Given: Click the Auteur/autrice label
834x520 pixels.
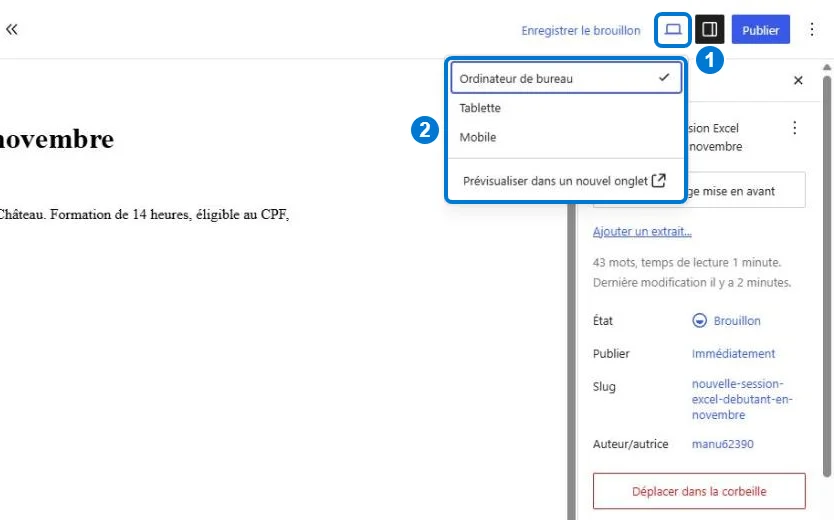Looking at the screenshot, I should (630, 444).
